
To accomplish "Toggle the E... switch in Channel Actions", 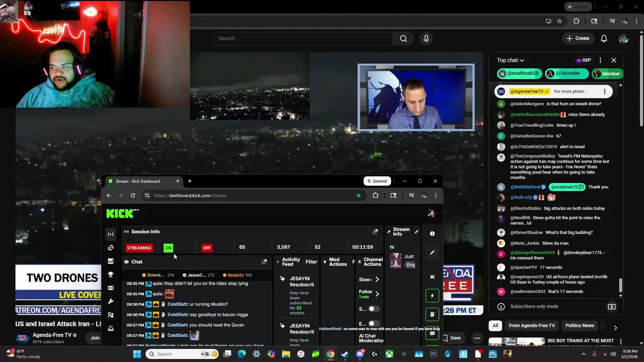I will [x=374, y=324].
